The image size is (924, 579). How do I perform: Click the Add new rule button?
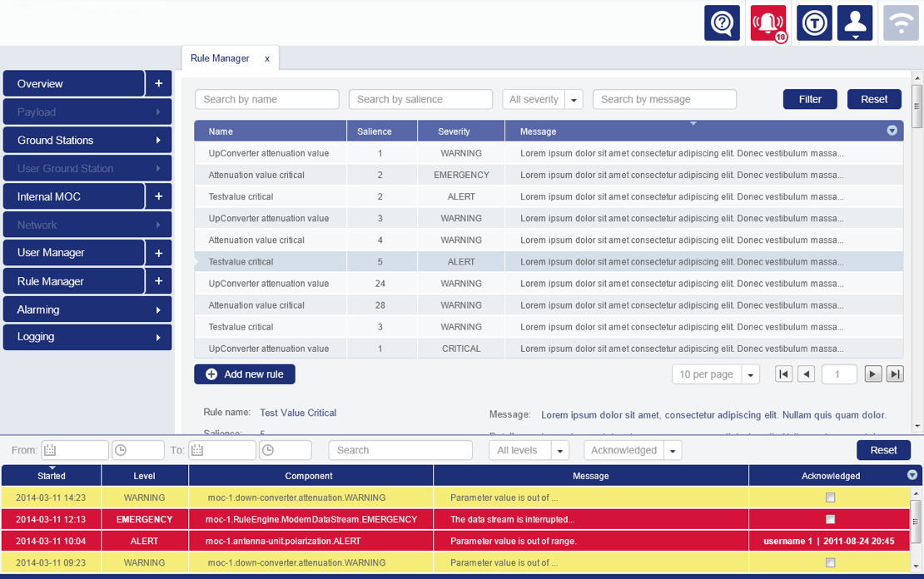click(245, 374)
